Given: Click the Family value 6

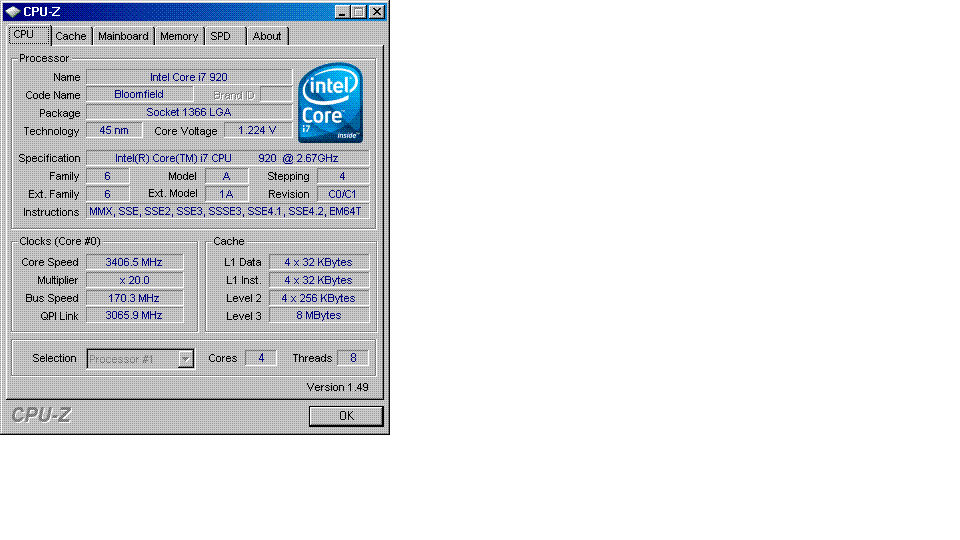Looking at the screenshot, I should 108,176.
